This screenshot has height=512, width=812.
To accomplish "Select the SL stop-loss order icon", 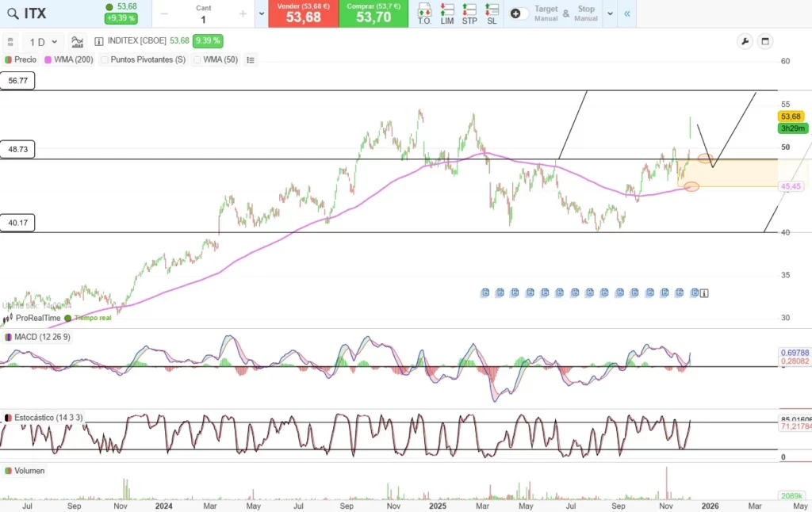I will click(492, 13).
